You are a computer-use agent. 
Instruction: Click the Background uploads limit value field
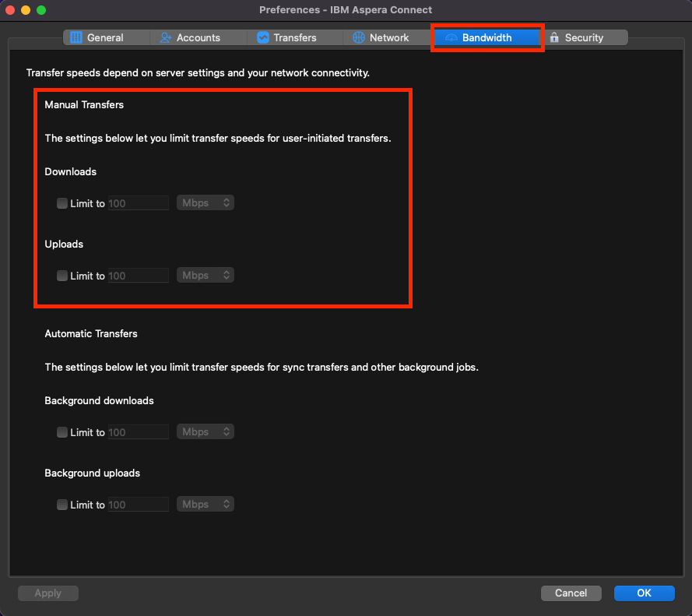click(138, 505)
